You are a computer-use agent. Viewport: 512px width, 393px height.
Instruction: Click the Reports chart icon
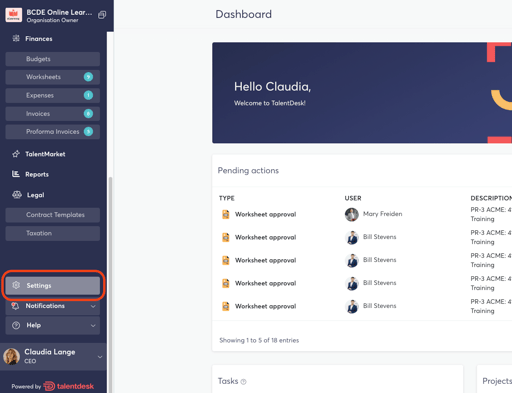pyautogui.click(x=16, y=174)
